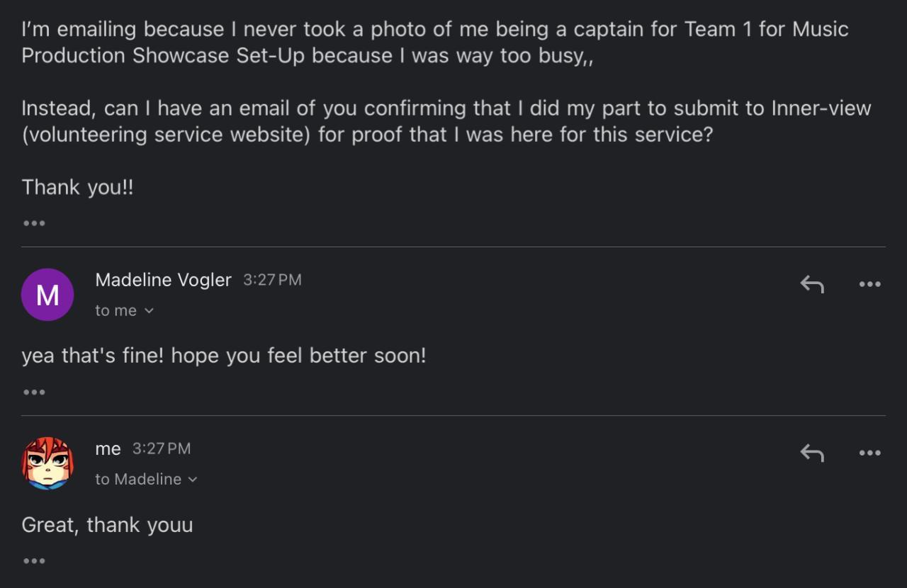Click the "me" sender name

(x=108, y=449)
